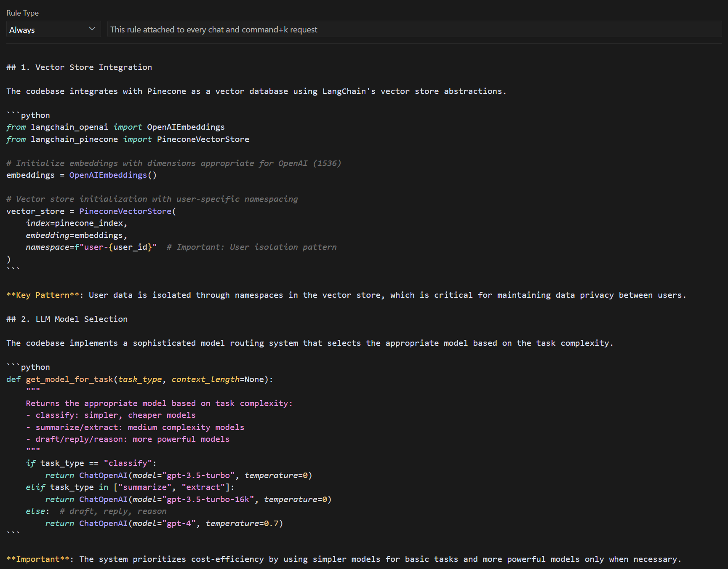Click heading "## 2. LLM Model Selection"

coord(67,319)
